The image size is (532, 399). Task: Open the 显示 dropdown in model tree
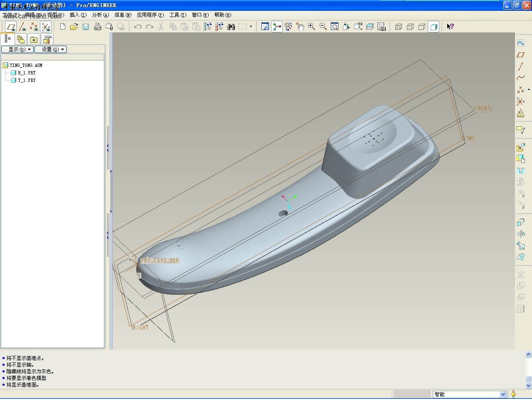[17, 49]
